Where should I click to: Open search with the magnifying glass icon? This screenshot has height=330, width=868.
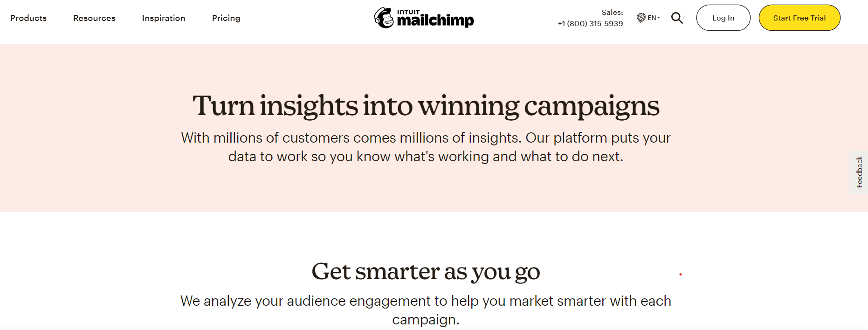coord(677,18)
